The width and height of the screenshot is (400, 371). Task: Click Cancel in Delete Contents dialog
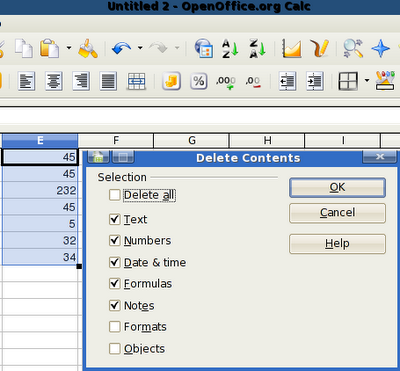pos(337,213)
